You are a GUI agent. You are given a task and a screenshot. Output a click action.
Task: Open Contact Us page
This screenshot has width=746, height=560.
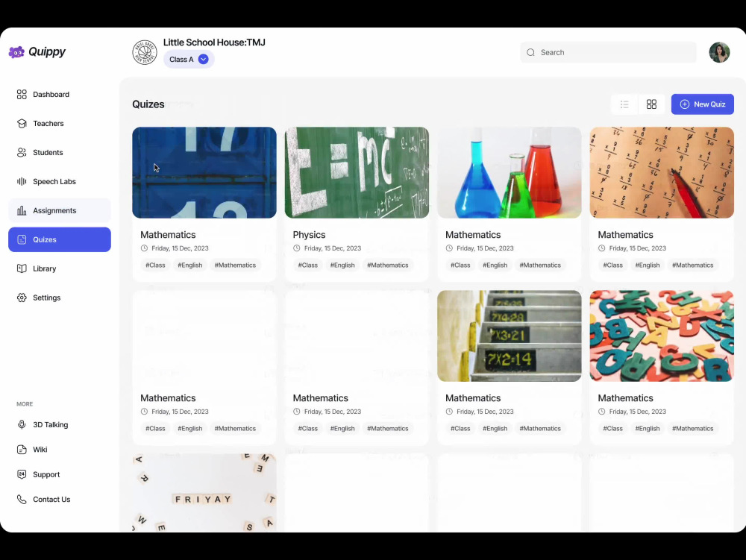[60, 499]
